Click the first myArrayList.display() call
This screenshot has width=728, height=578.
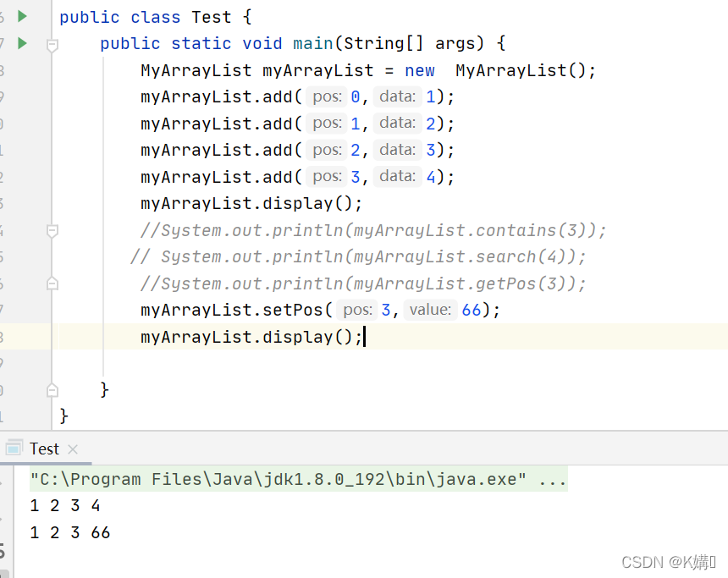(251, 204)
